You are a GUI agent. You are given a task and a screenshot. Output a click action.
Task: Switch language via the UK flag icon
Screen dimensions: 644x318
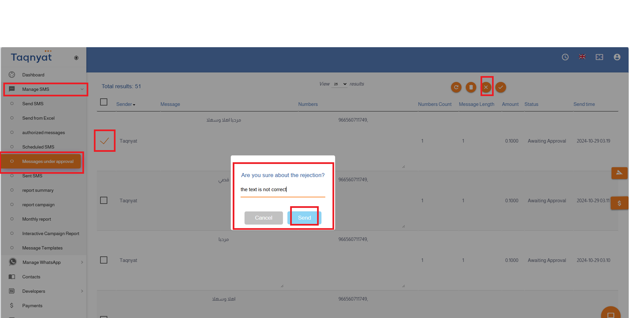coord(582,57)
